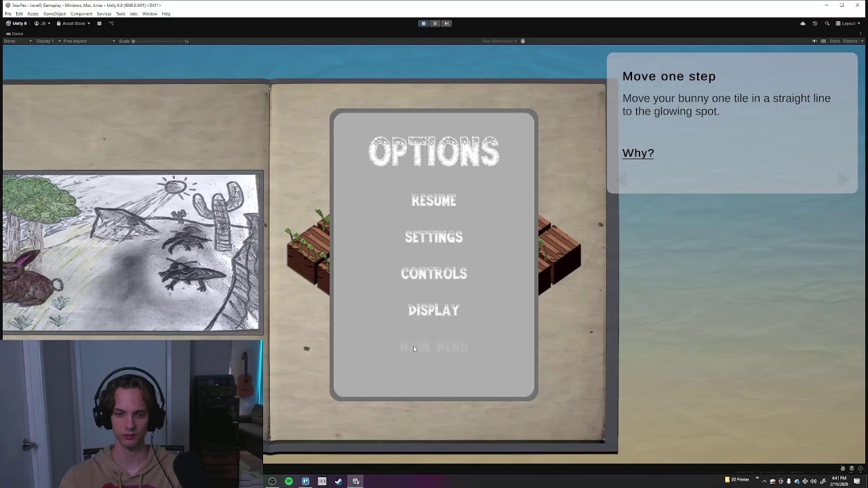This screenshot has width=868, height=488.
Task: Open the Services menu
Action: (104, 14)
